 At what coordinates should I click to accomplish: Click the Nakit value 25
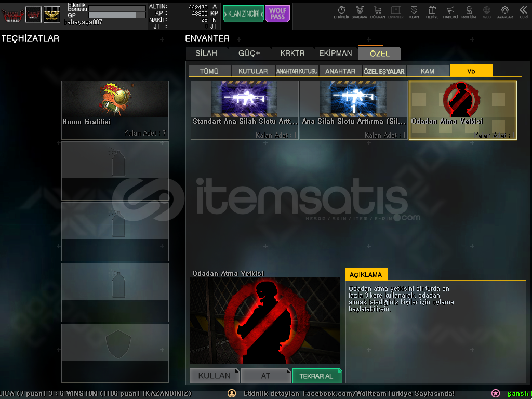(204, 20)
